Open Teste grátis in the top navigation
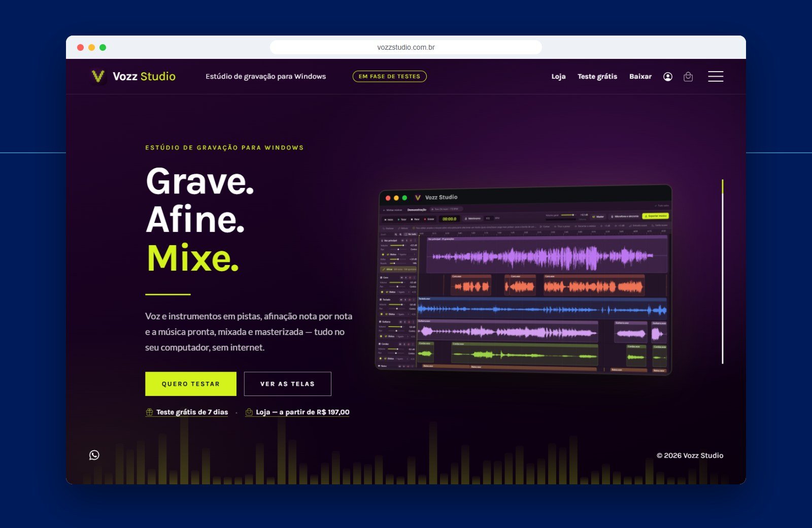812x528 pixels. 597,77
